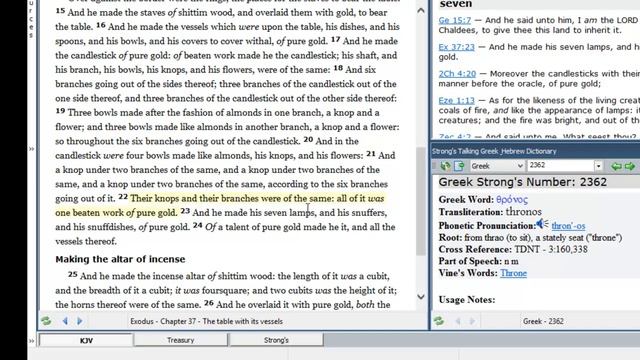
Task: Switch to the Treasury tab
Action: click(x=180, y=340)
